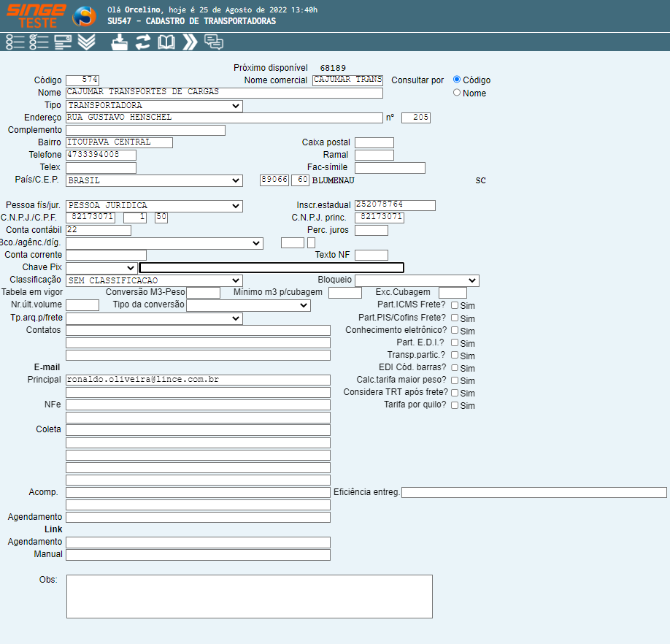
Task: Check Calc.tarifa maior peso Sim checkbox
Action: pyautogui.click(x=455, y=380)
